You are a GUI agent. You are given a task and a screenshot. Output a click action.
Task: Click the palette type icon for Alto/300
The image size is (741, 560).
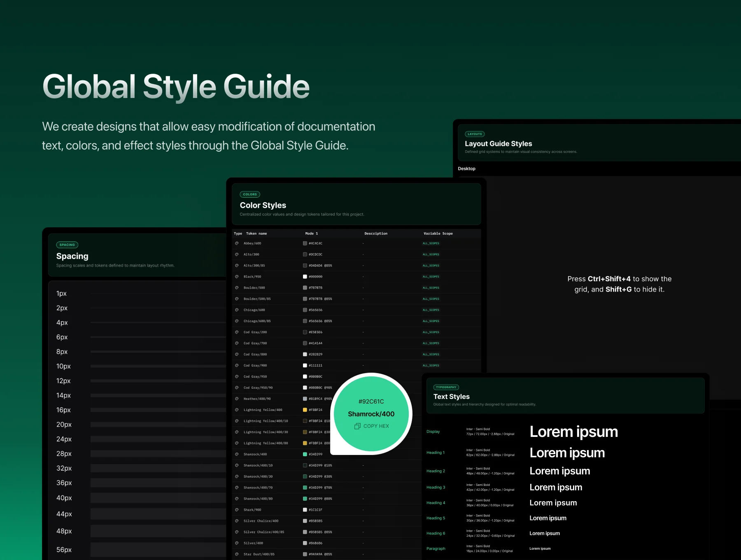tap(237, 254)
